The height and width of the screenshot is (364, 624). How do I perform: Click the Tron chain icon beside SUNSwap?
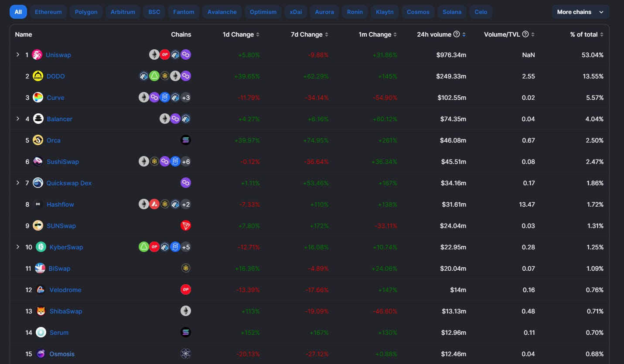(x=186, y=225)
